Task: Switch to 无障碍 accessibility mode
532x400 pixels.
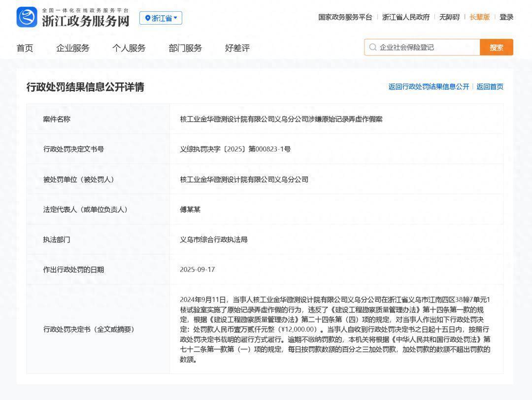Action: 449,17
